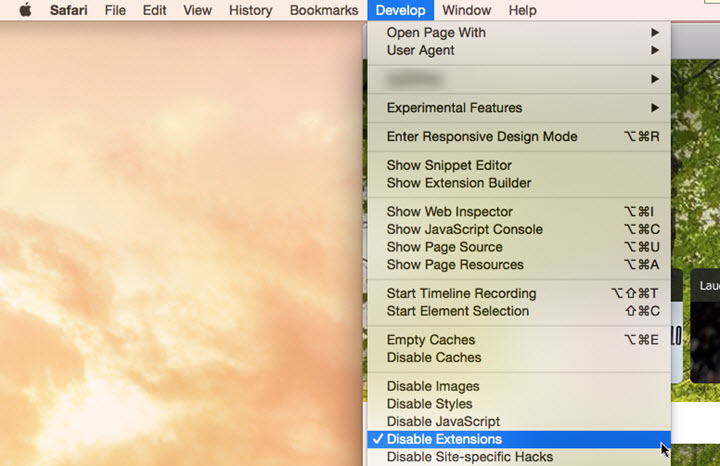The image size is (720, 466).
Task: Choose Show JavaScript Console
Action: coord(464,230)
